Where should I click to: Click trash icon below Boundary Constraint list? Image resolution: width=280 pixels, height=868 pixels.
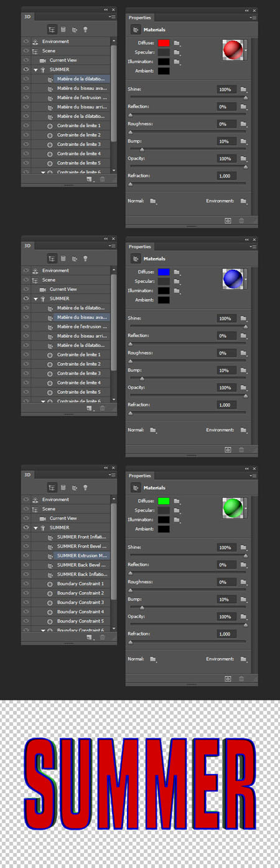click(102, 637)
